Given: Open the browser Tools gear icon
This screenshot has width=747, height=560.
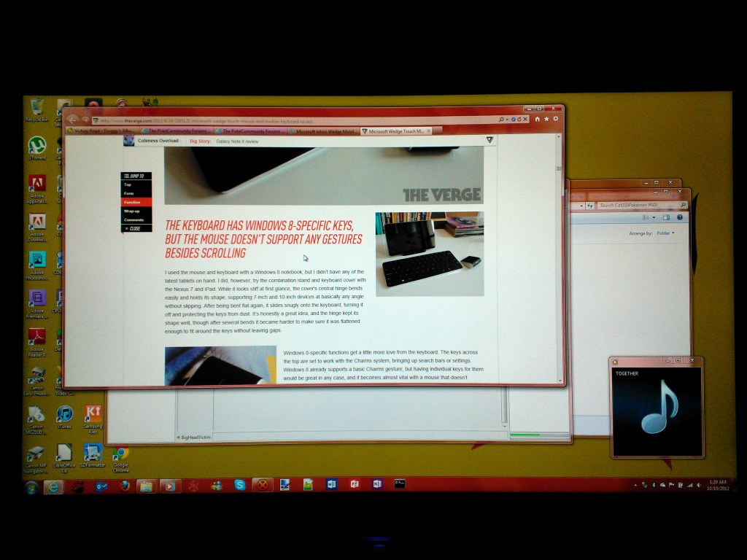Looking at the screenshot, I should [555, 119].
